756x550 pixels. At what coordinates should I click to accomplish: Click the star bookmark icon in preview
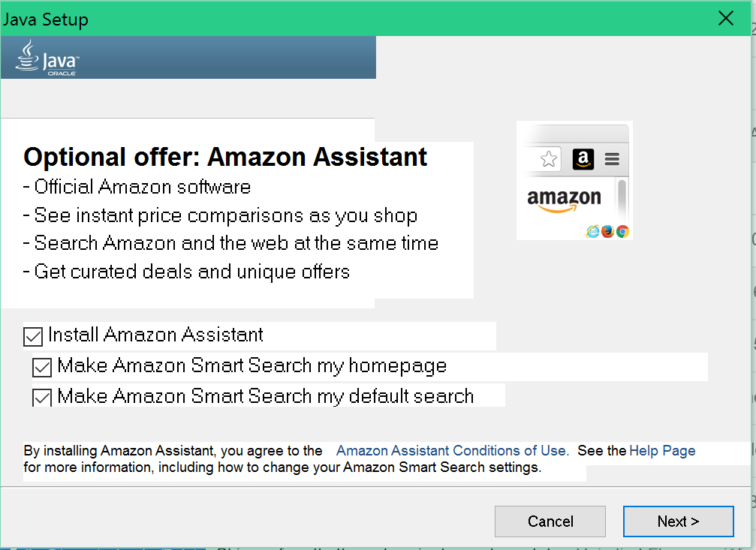(x=549, y=158)
